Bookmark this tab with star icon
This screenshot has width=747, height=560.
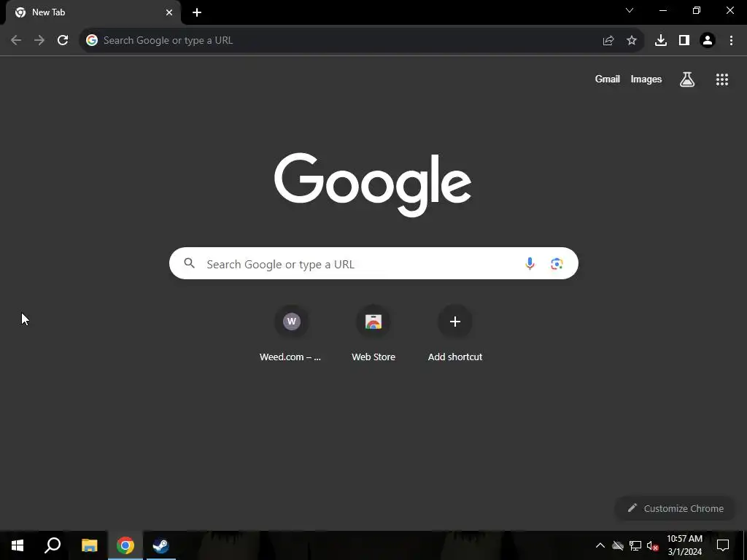(632, 41)
